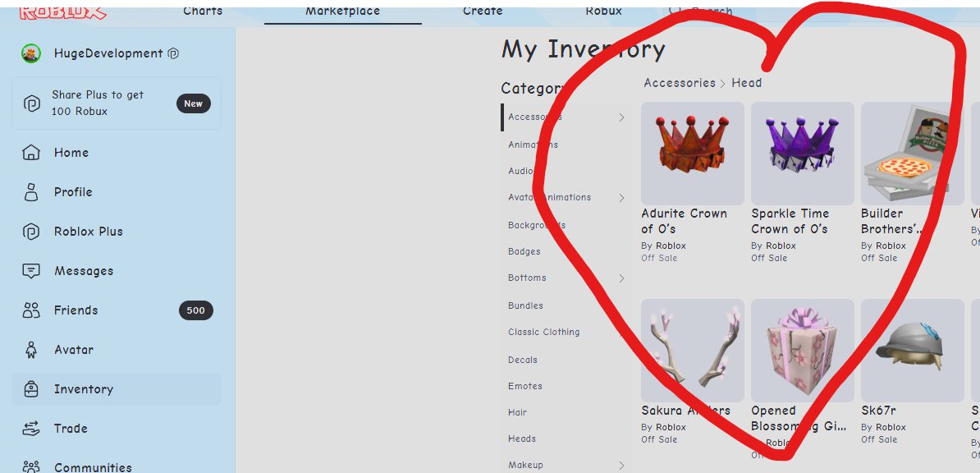Image resolution: width=980 pixels, height=473 pixels.
Task: Click the Adurite Crown of O's title
Action: coord(685,222)
